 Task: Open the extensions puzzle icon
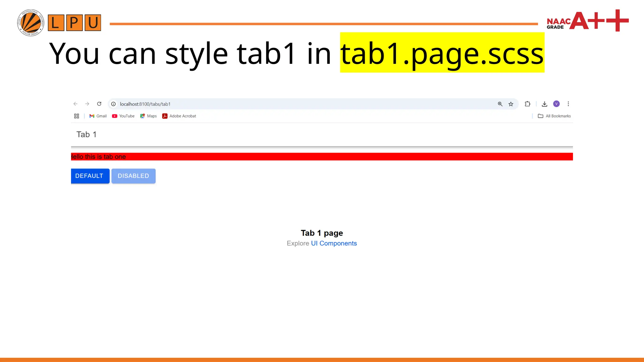click(x=527, y=104)
